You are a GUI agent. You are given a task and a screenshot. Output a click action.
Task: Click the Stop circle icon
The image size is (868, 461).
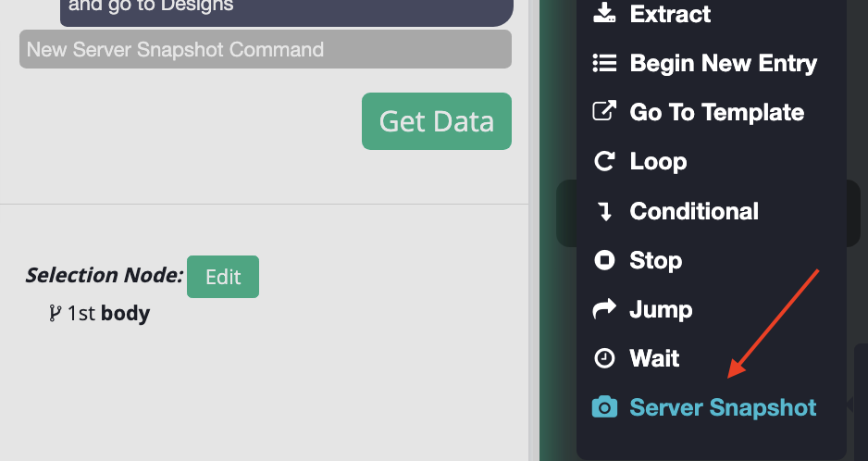(x=604, y=260)
